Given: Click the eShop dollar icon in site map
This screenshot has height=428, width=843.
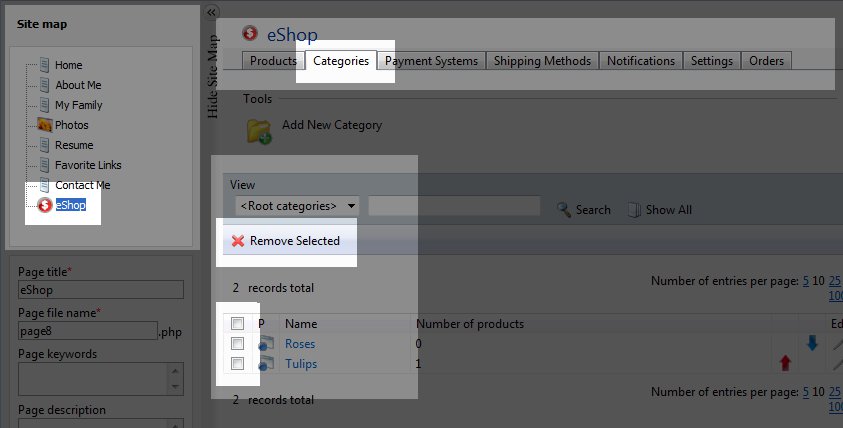Looking at the screenshot, I should click(x=45, y=205).
